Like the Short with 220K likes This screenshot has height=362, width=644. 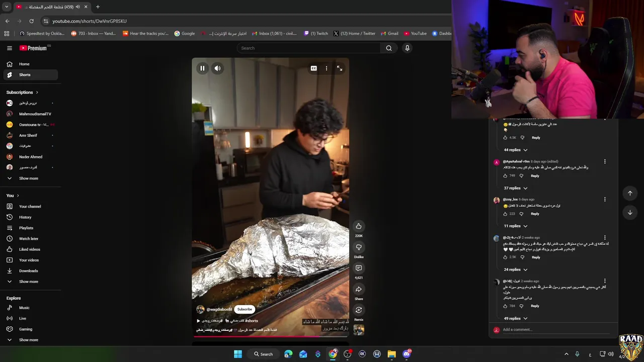click(359, 226)
